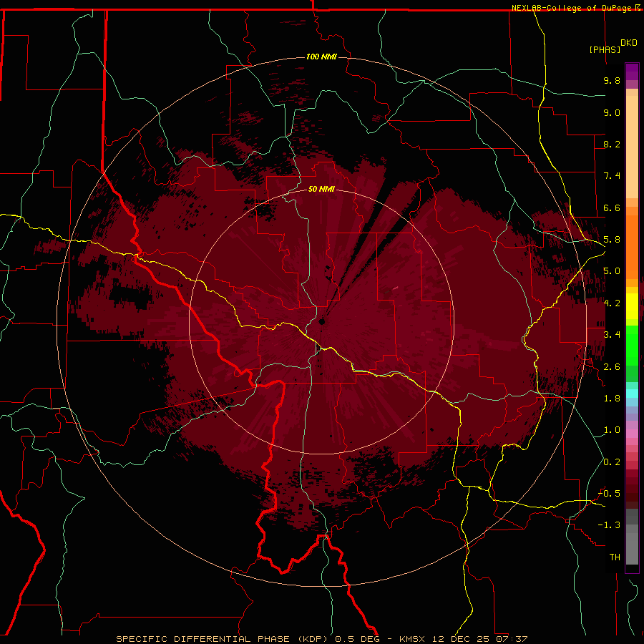Click the black radar site dot at center
Screen dimensions: 644x644
(322, 321)
